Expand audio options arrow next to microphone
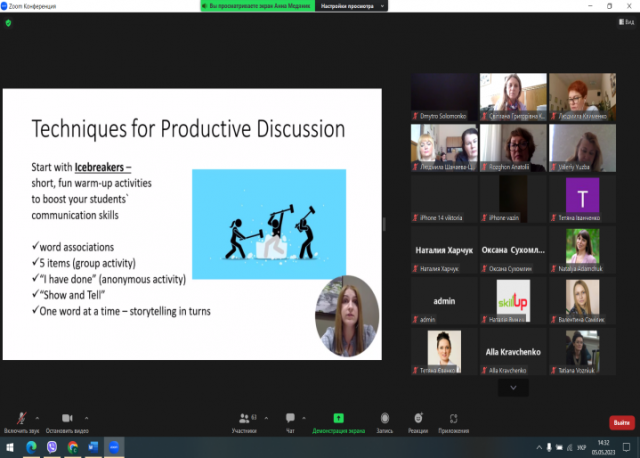This screenshot has height=458, width=640. click(x=37, y=416)
